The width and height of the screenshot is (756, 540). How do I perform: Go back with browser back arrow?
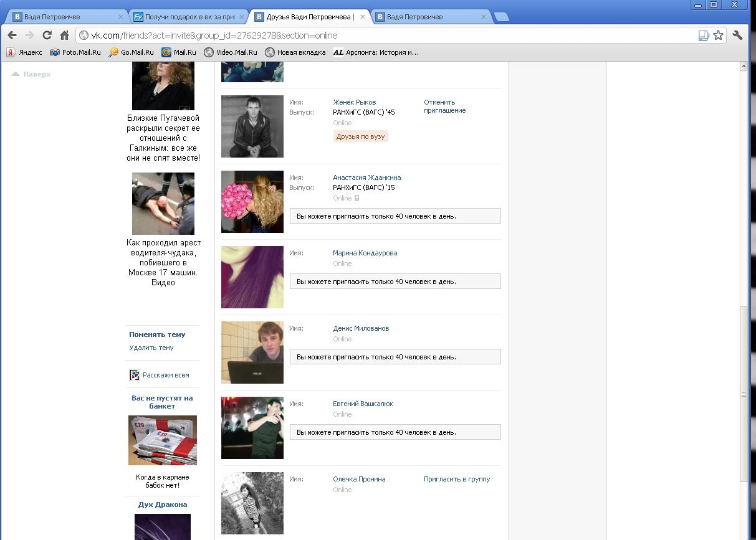(x=12, y=36)
